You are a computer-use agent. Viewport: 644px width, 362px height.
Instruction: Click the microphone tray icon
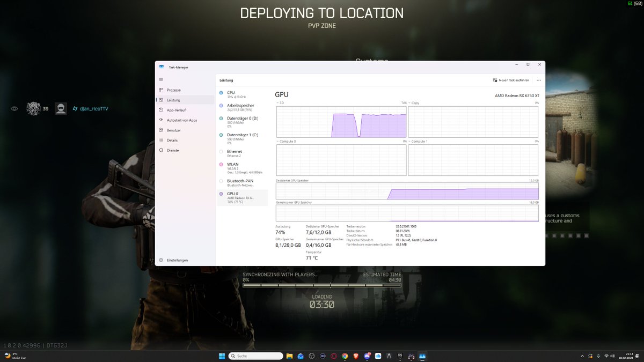[598, 356]
